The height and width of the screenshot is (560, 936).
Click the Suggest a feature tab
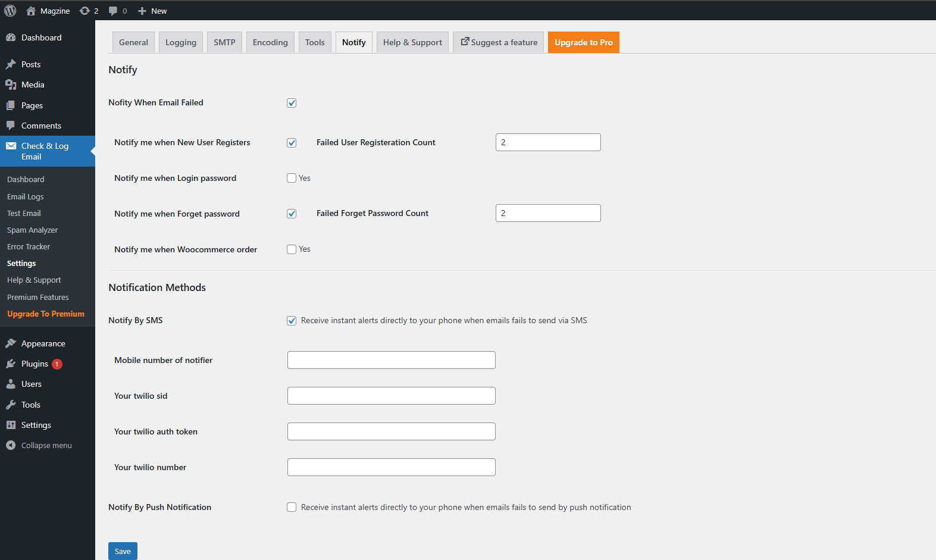498,42
